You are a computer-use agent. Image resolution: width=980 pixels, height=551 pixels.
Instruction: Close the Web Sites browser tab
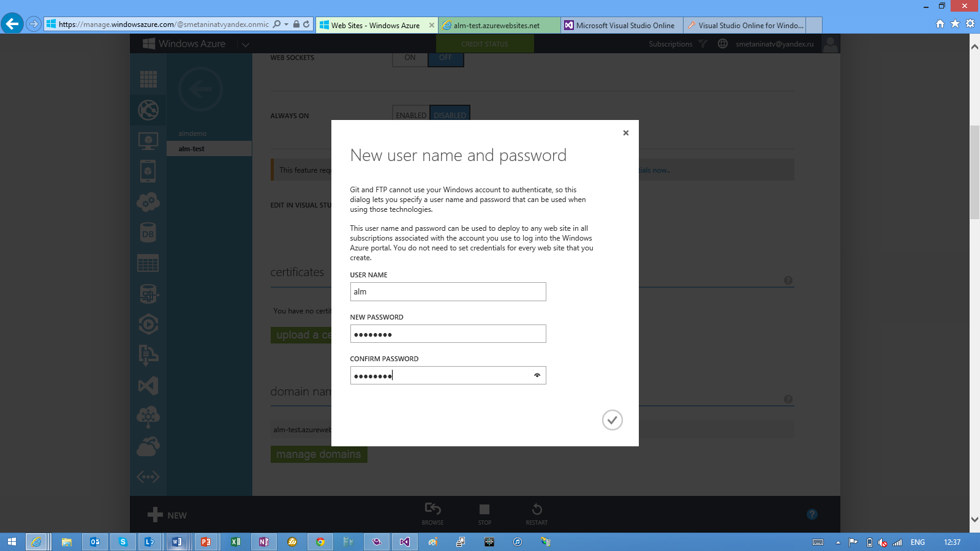(432, 25)
